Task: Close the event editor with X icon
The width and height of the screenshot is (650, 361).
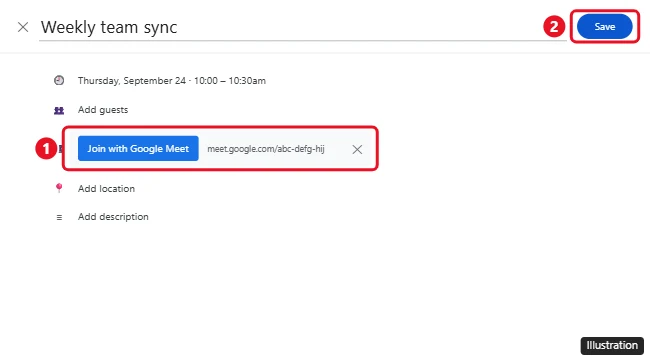Action: click(23, 27)
